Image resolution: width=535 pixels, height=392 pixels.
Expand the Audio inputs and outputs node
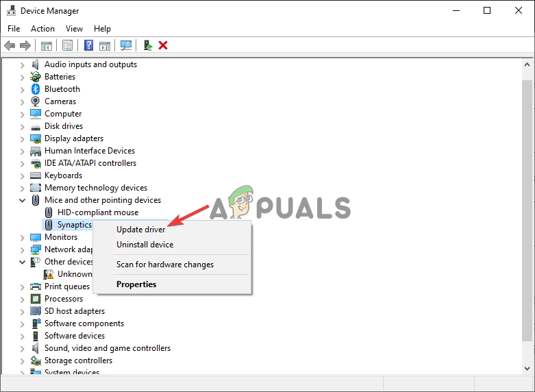(22, 65)
